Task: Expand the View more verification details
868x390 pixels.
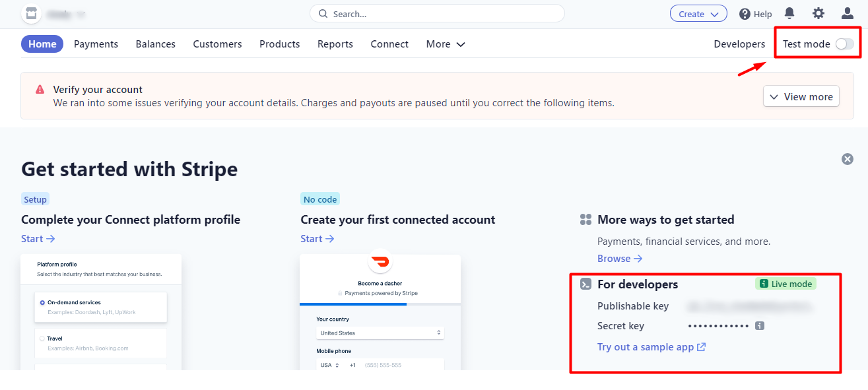Action: tap(801, 96)
